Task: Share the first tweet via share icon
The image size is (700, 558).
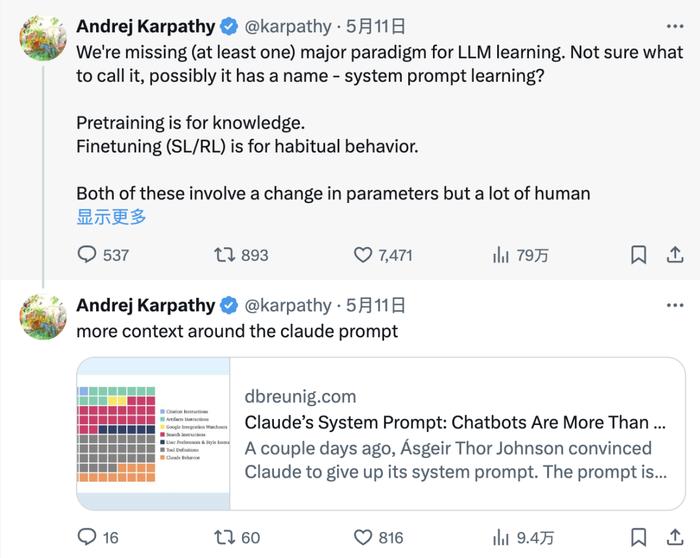Action: pyautogui.click(x=675, y=255)
